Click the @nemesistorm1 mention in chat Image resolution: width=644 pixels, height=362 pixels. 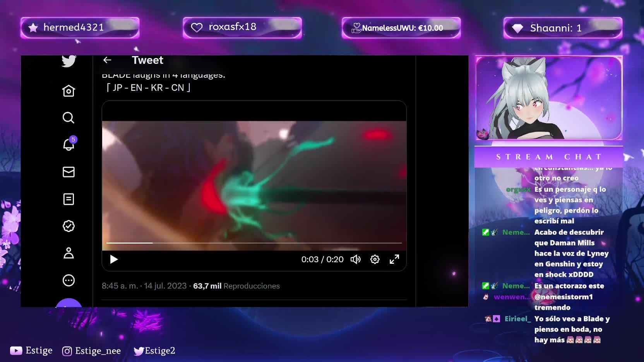point(563,297)
